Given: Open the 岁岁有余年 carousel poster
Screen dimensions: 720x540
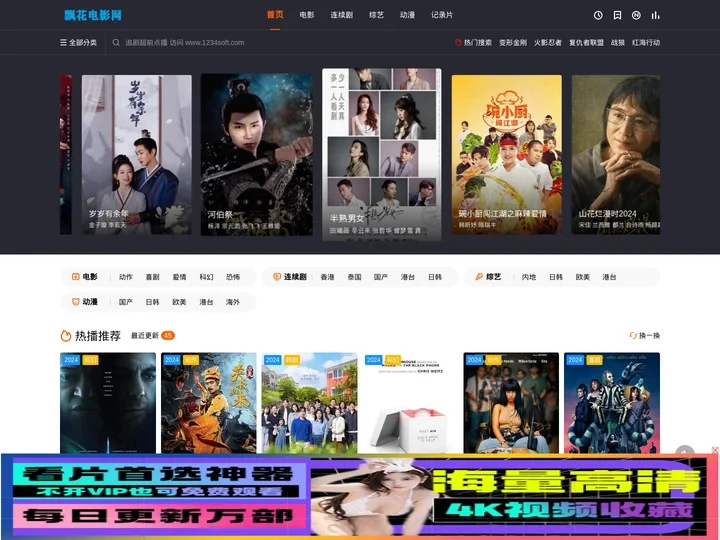Looking at the screenshot, I should pos(137,155).
